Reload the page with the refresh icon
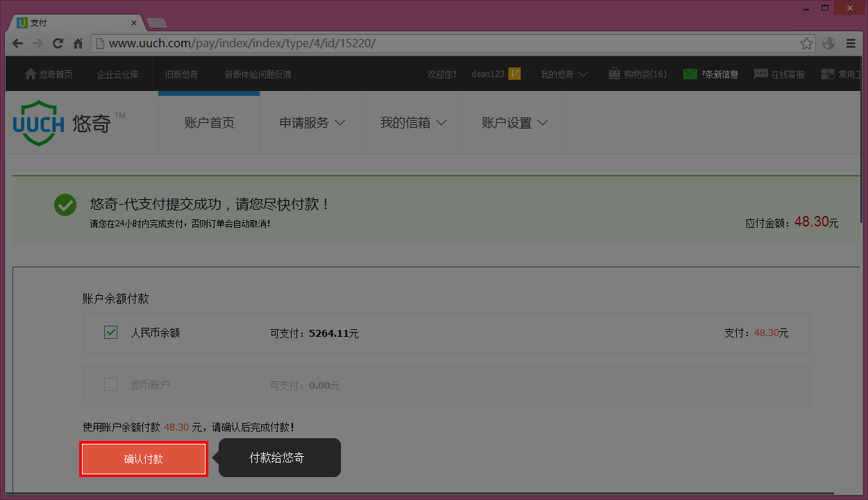868x500 pixels. (58, 43)
